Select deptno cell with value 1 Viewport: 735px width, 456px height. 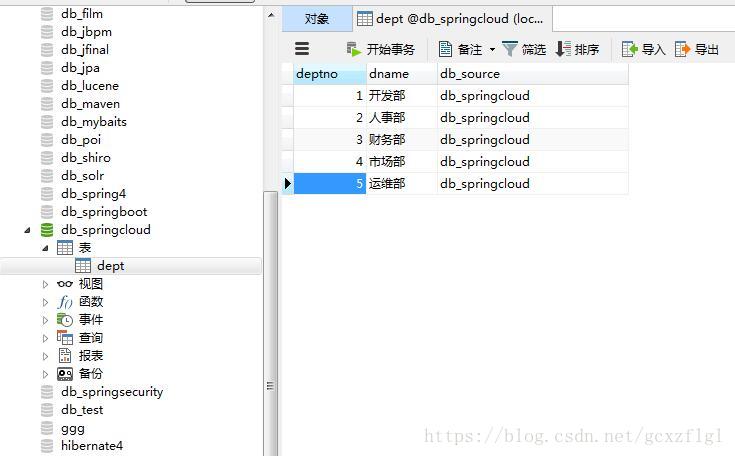click(330, 96)
